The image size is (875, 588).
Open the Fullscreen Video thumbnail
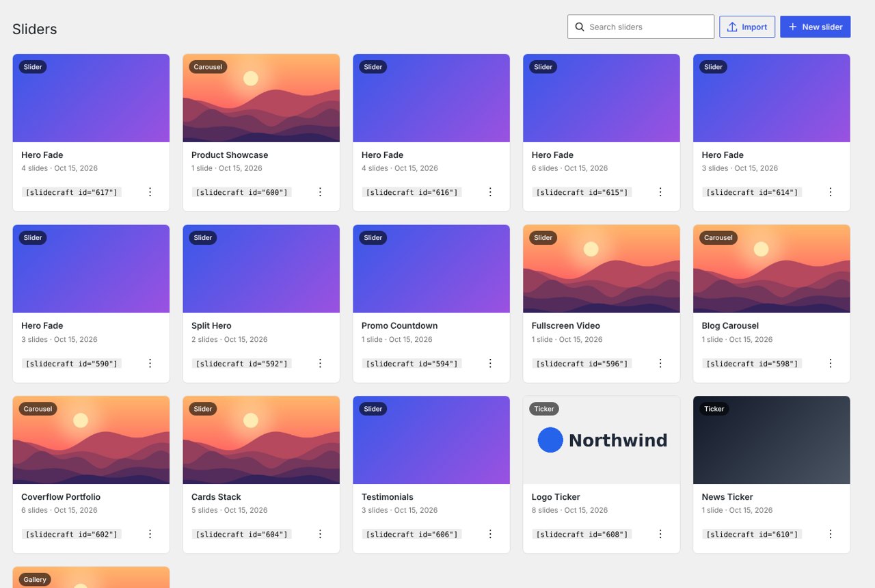[602, 269]
